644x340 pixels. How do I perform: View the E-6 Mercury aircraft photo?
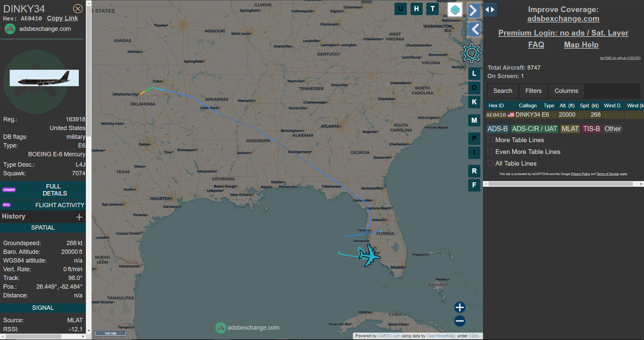tap(44, 78)
